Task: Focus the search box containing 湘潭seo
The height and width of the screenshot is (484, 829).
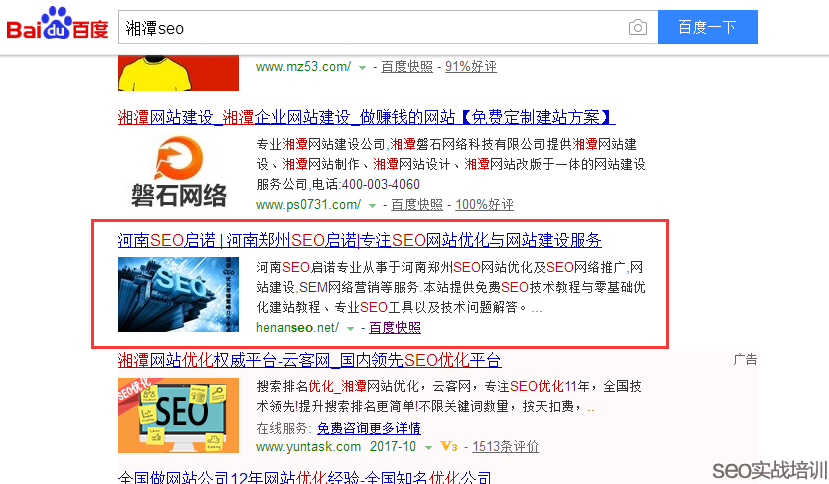Action: coord(370,27)
